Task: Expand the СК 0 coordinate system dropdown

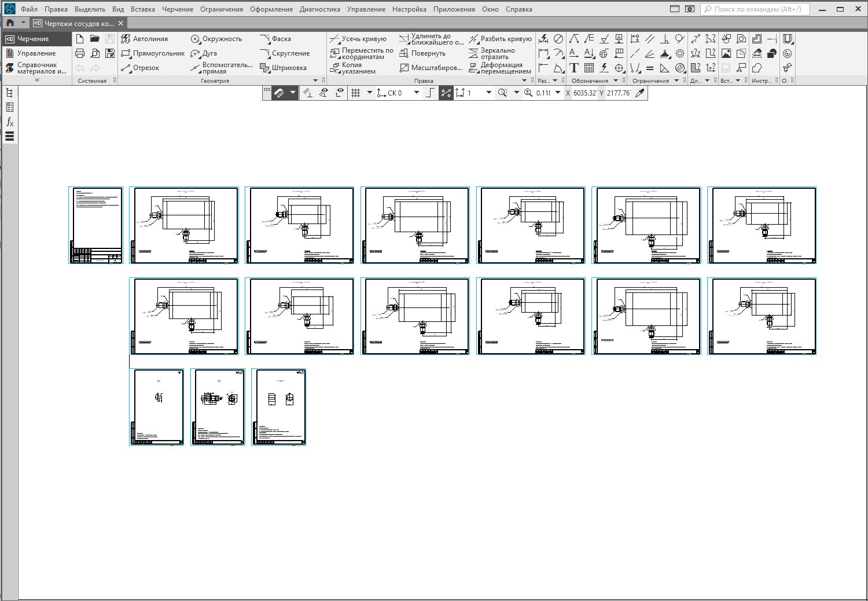Action: (416, 93)
